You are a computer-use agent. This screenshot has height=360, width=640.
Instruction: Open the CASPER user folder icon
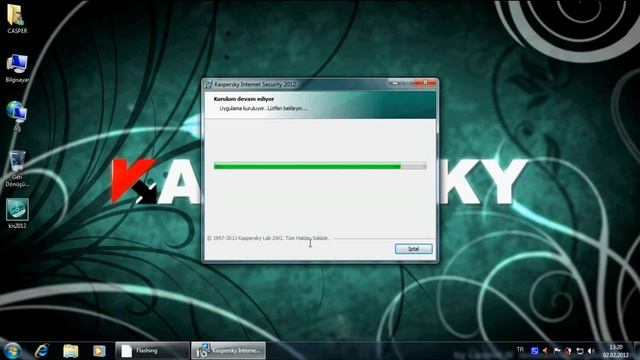tap(17, 19)
